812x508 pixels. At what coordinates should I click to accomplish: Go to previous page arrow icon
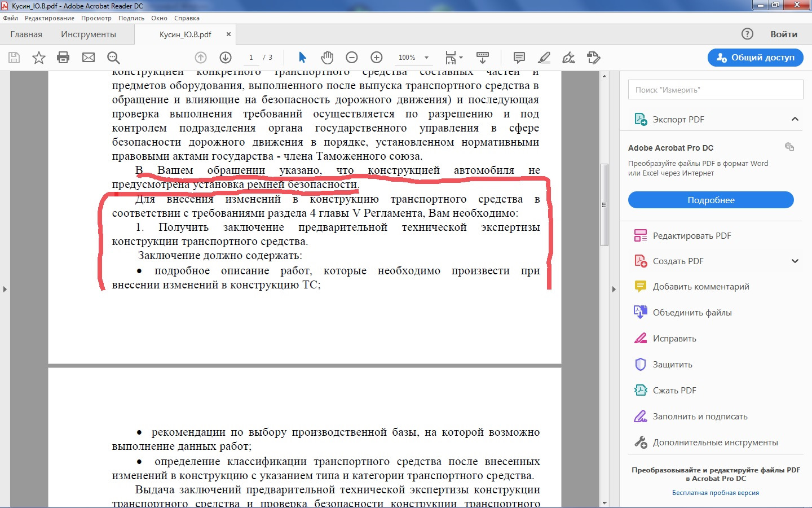pos(201,58)
